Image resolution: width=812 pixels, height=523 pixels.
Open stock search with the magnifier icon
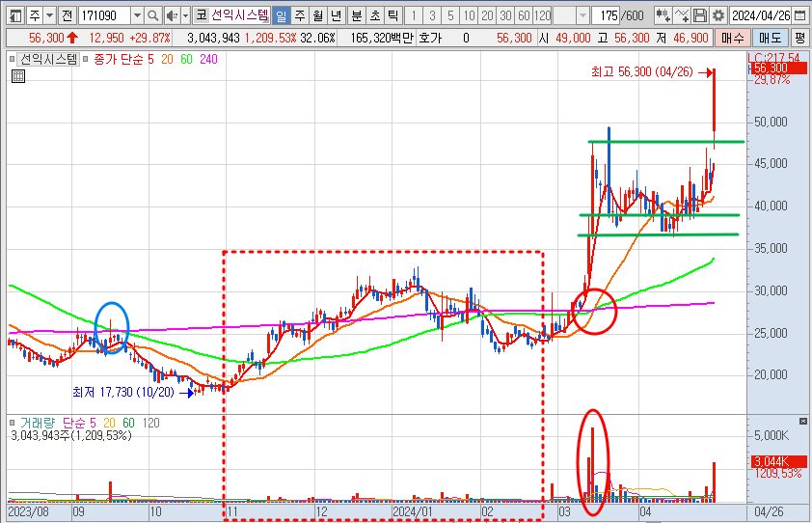point(152,16)
